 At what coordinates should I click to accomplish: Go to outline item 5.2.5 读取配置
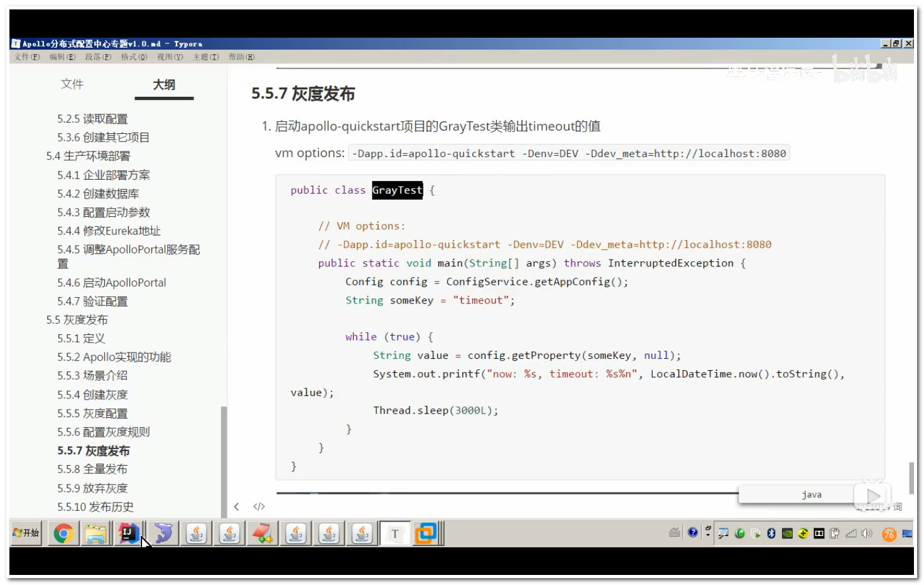92,119
